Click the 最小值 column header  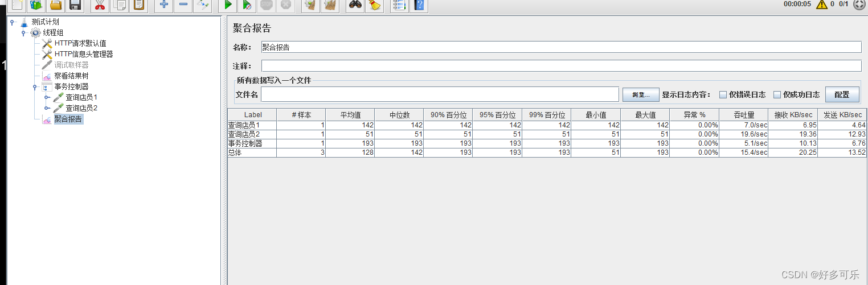click(x=595, y=115)
